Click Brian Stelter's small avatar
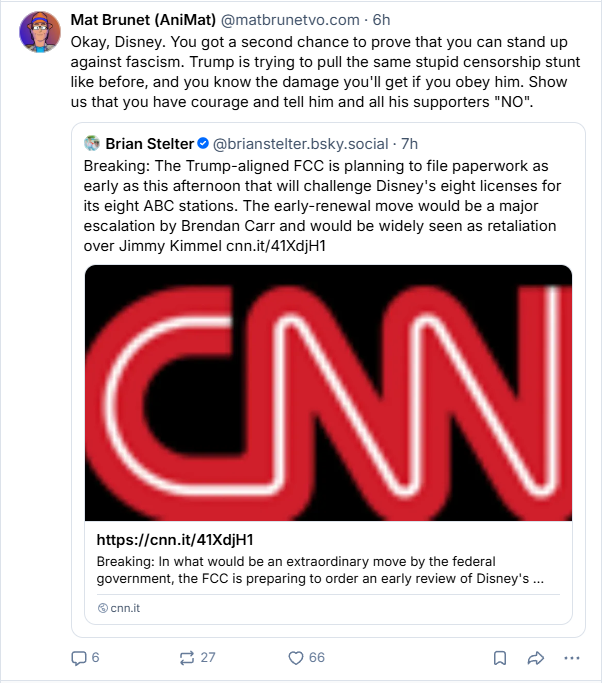The height and width of the screenshot is (683, 603). click(x=92, y=143)
